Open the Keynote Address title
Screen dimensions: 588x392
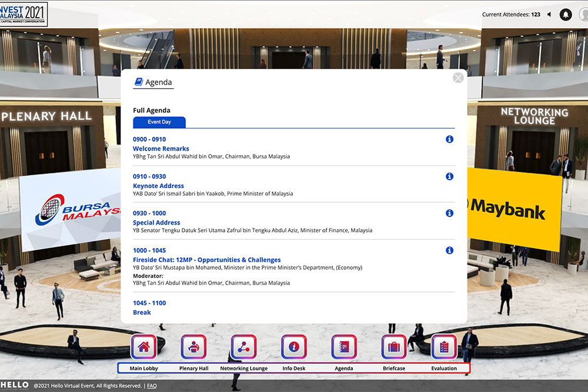pos(158,186)
